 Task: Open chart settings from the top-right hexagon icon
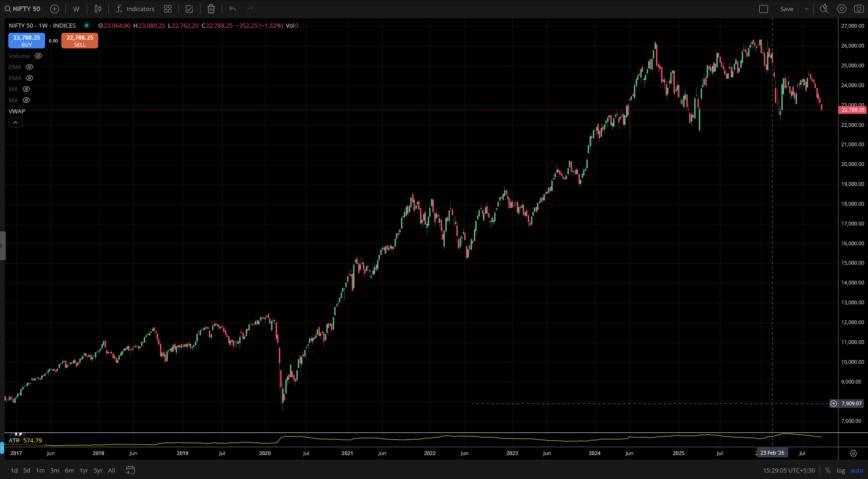tap(842, 9)
